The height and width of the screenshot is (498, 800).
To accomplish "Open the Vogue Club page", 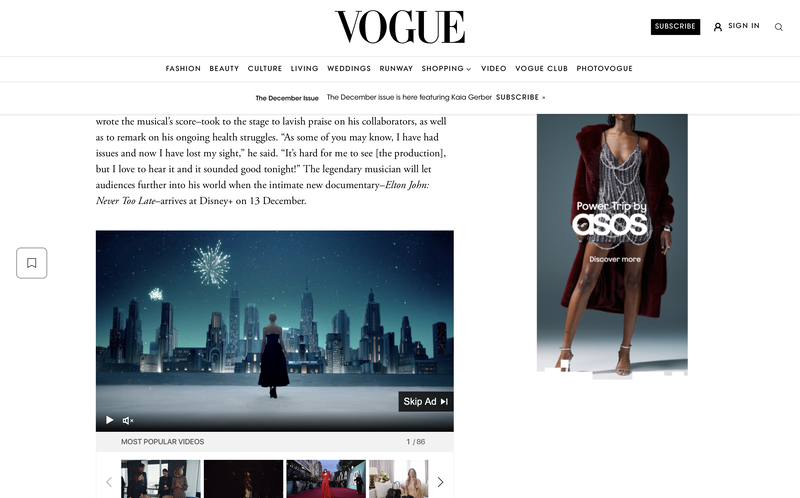I will 541,68.
